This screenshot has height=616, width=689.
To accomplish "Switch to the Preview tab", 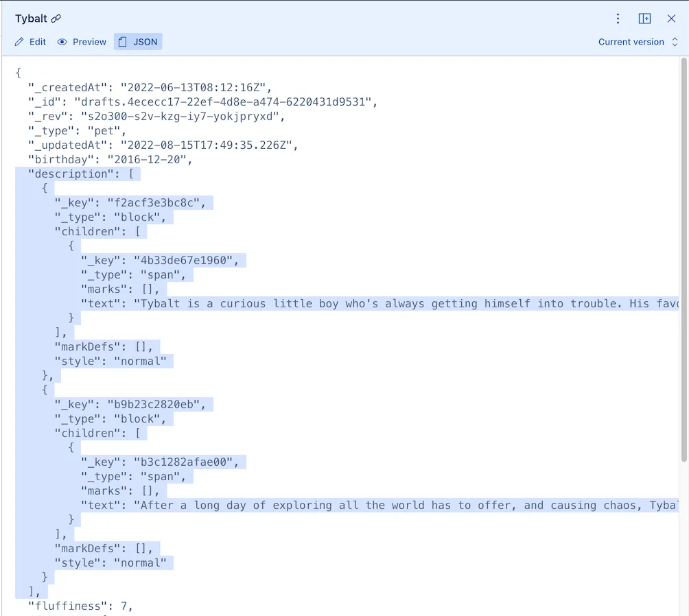I will (x=82, y=42).
